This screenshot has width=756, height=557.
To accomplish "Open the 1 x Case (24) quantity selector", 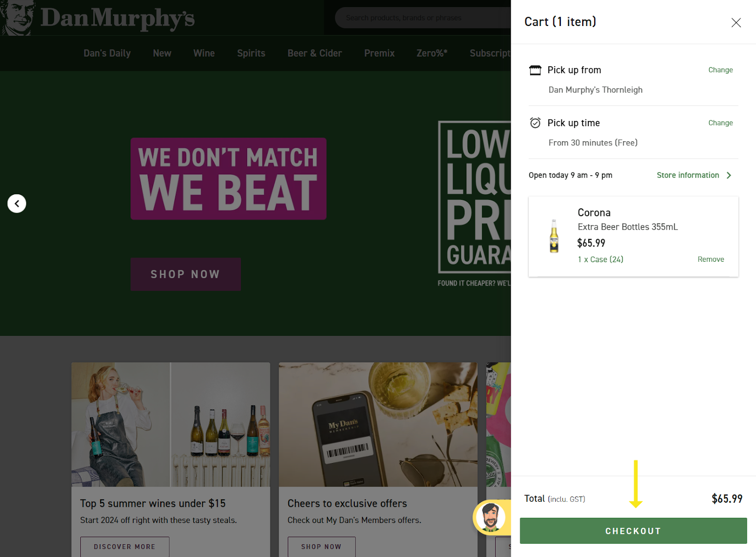I will click(600, 259).
